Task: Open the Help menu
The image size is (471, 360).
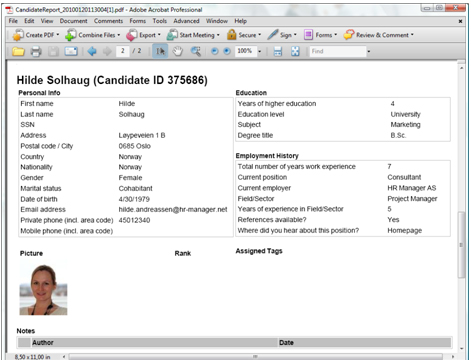Action: [x=240, y=21]
